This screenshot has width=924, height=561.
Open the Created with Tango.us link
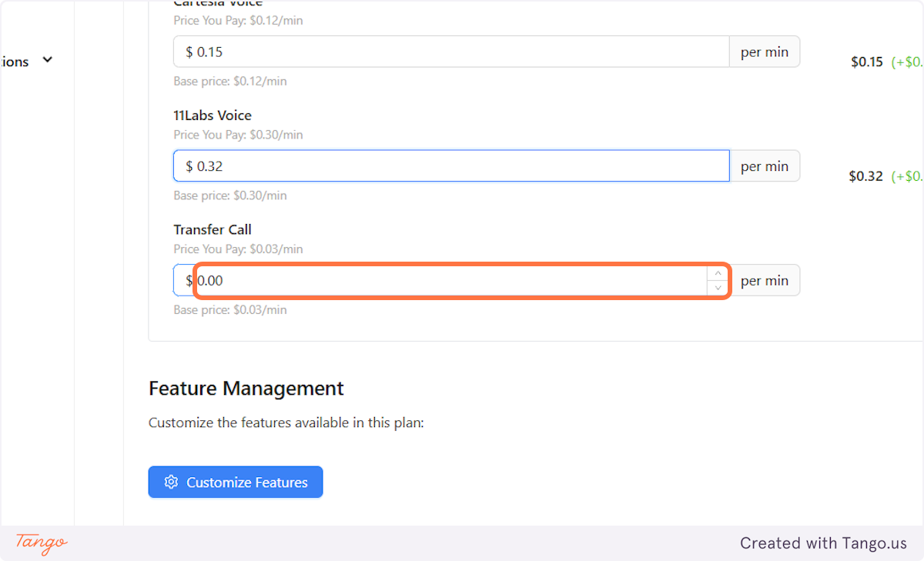[823, 543]
